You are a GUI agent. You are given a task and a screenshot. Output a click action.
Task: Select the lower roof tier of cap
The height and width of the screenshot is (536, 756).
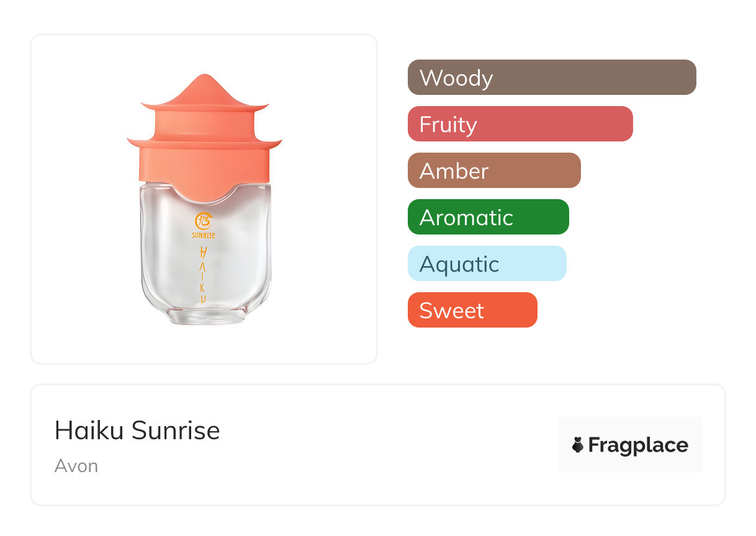click(x=204, y=140)
